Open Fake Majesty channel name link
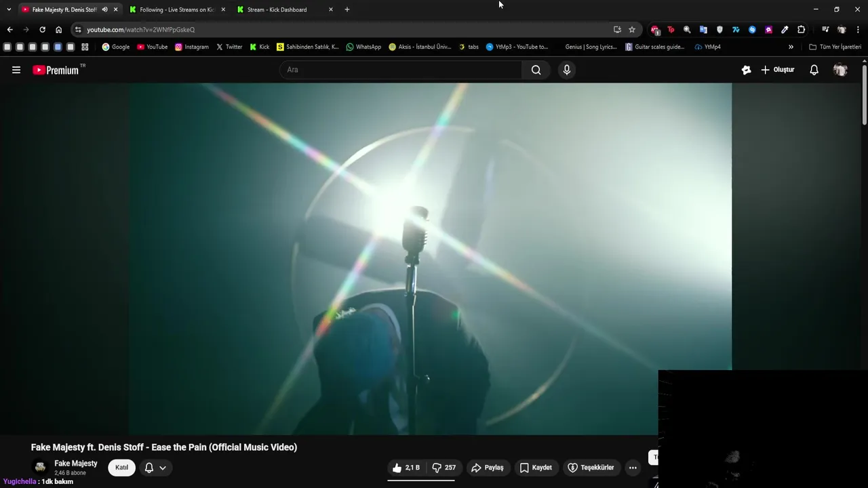868x488 pixels. pos(76,464)
